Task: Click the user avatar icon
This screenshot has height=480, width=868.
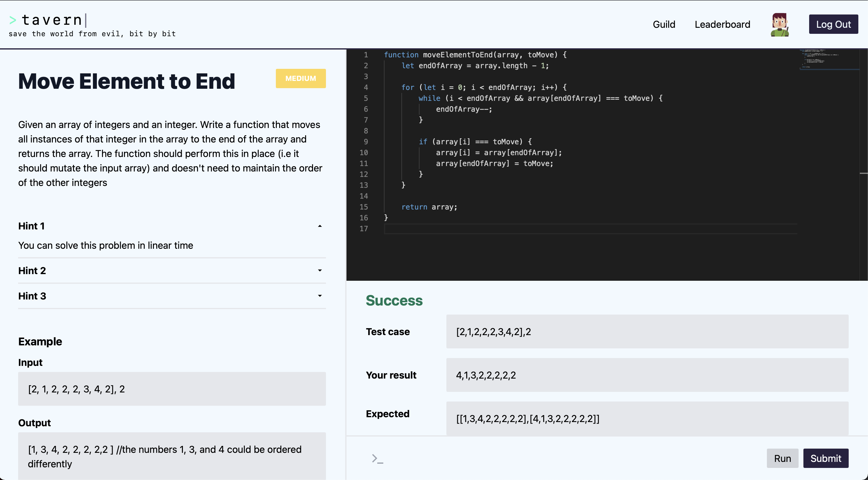Action: point(779,25)
